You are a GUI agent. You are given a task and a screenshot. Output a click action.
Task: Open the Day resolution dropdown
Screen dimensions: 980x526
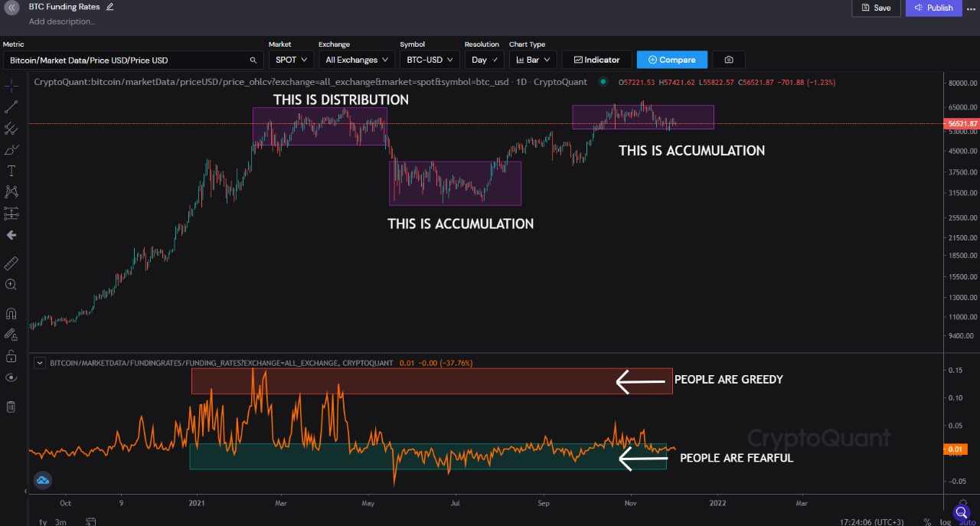tap(484, 59)
